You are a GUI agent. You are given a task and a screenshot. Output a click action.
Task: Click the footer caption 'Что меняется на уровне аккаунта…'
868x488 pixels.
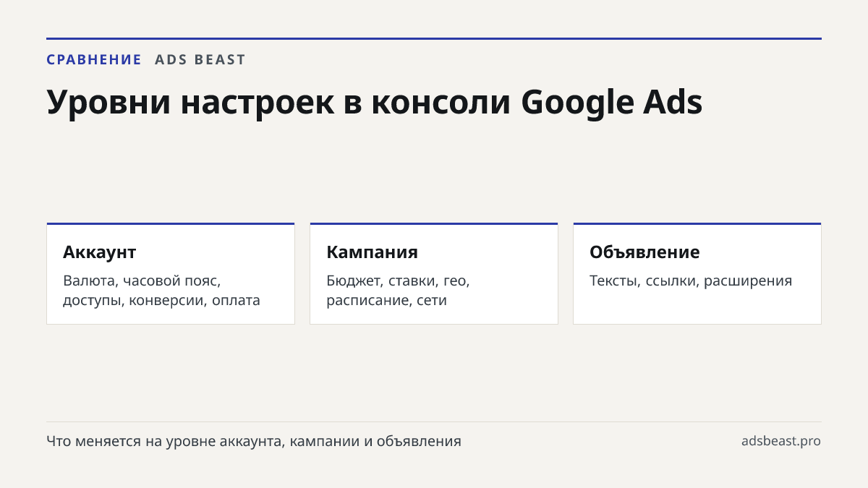254,441
